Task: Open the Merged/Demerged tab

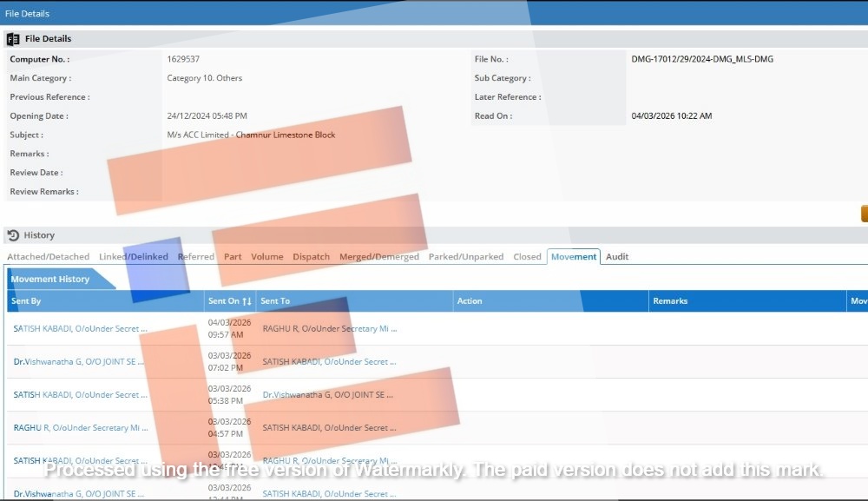Action: pyautogui.click(x=379, y=257)
